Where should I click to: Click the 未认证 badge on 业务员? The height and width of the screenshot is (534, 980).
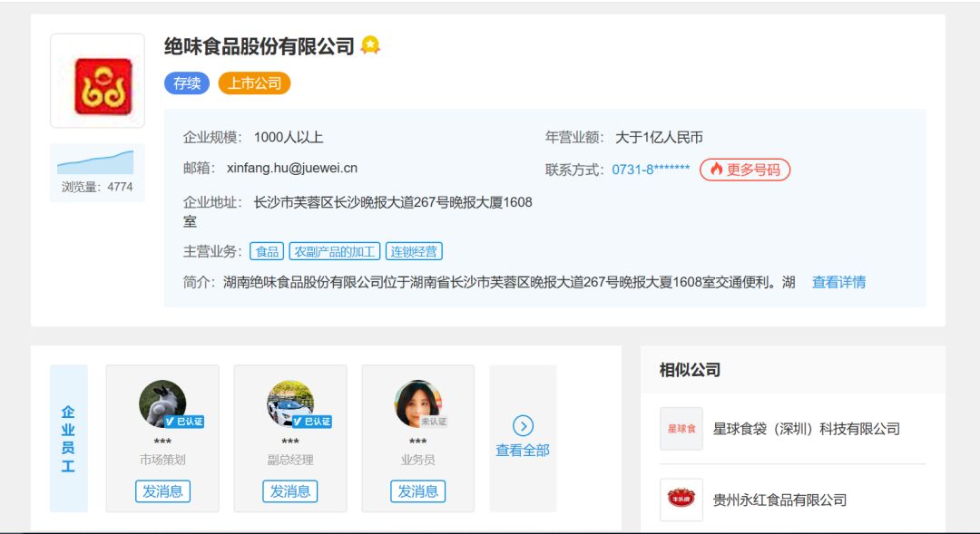435,420
